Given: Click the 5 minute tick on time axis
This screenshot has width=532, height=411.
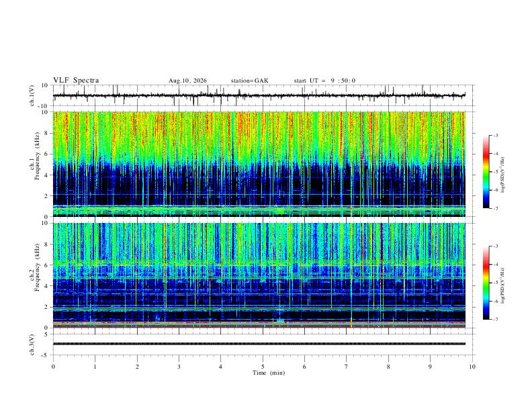Looking at the screenshot, I should tap(263, 367).
